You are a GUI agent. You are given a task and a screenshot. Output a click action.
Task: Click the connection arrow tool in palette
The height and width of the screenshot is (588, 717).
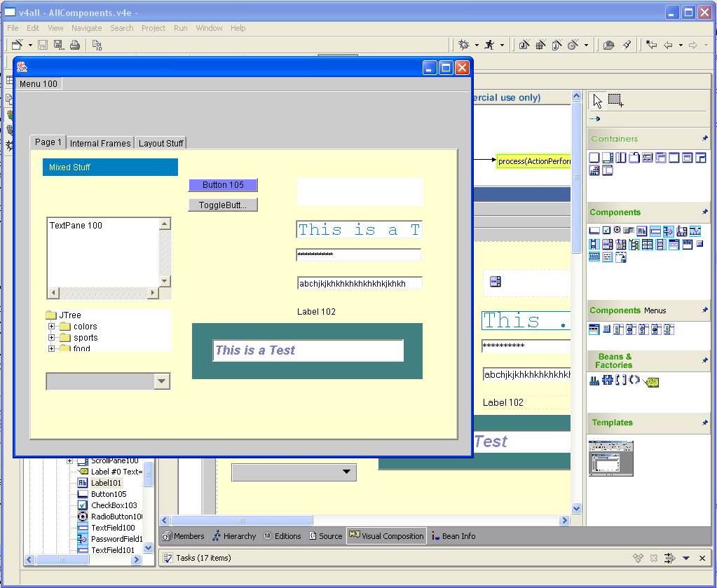595,119
